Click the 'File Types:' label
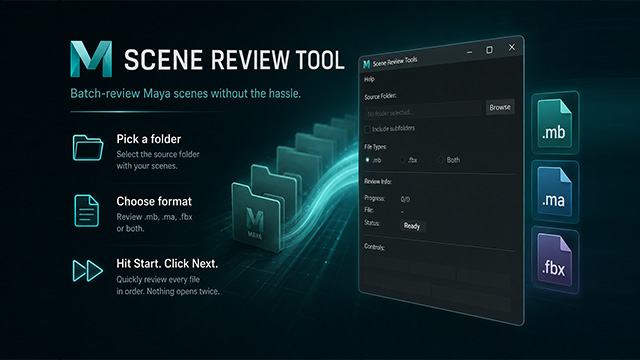Image resolution: width=640 pixels, height=360 pixels. click(x=376, y=147)
